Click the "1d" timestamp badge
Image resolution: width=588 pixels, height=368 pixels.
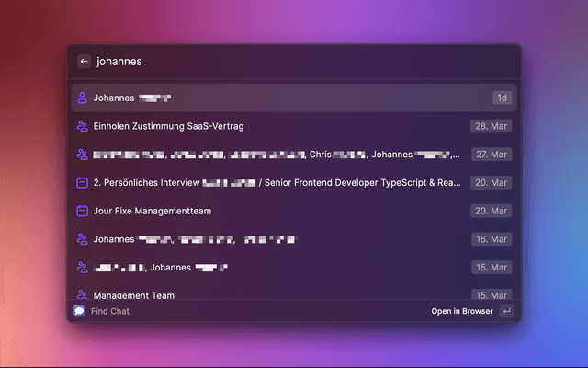coord(502,98)
